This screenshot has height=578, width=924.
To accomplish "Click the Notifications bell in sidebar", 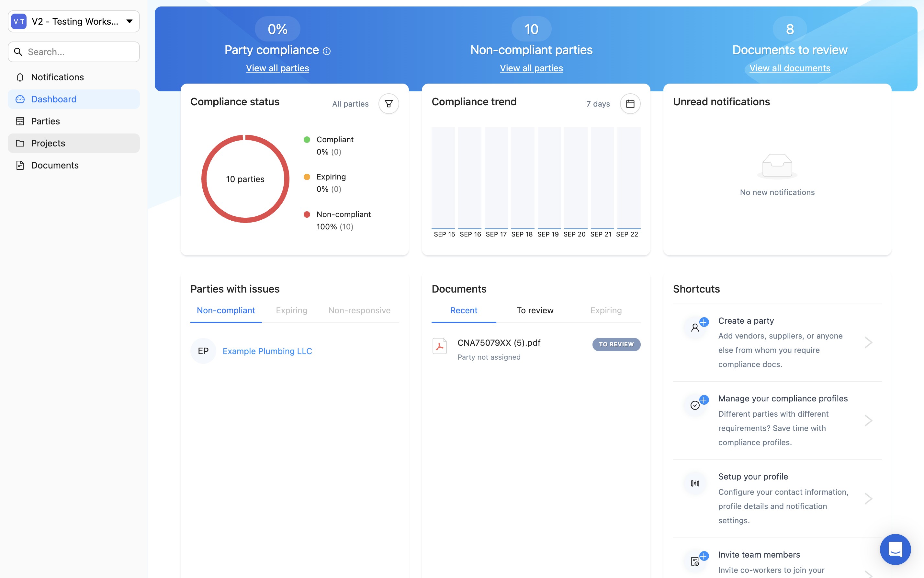I will (x=20, y=77).
